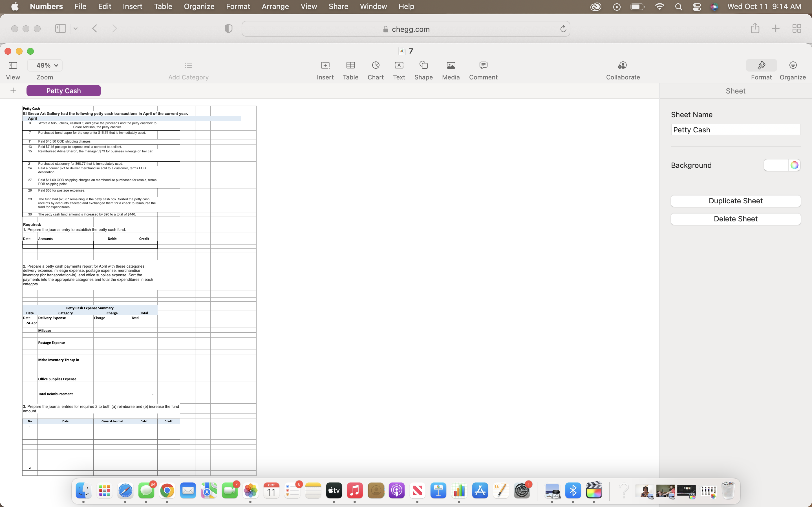This screenshot has width=812, height=507.
Task: Delete the current sheet
Action: [x=735, y=219]
